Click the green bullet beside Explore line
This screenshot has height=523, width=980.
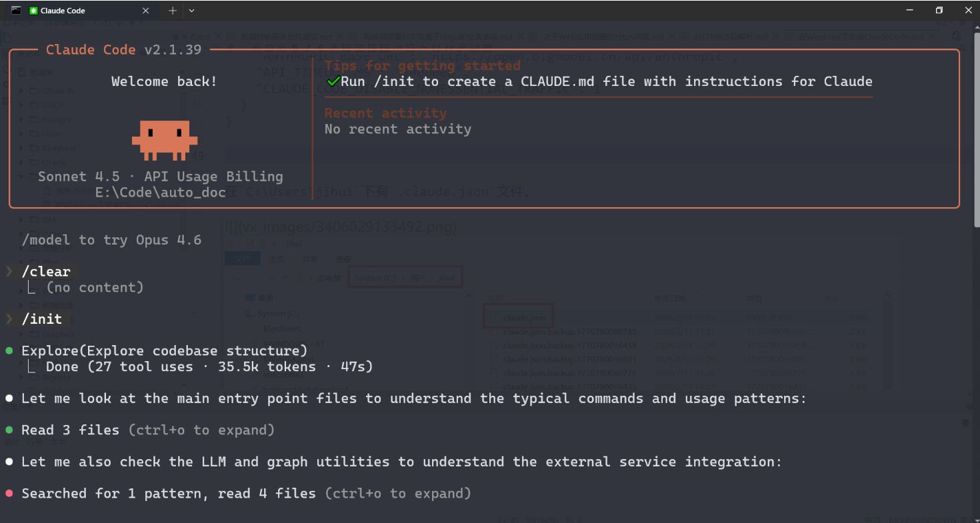click(9, 350)
